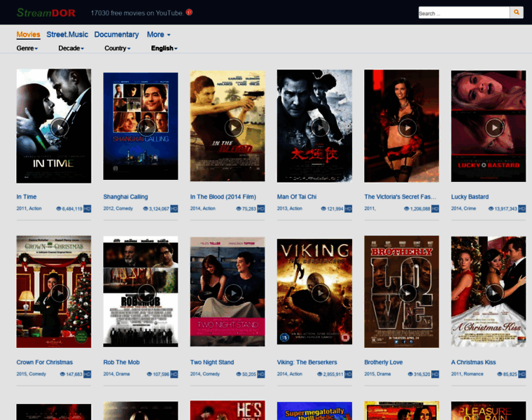Open The Victoria's Secret Fas... link
532x420 pixels.
pos(400,197)
